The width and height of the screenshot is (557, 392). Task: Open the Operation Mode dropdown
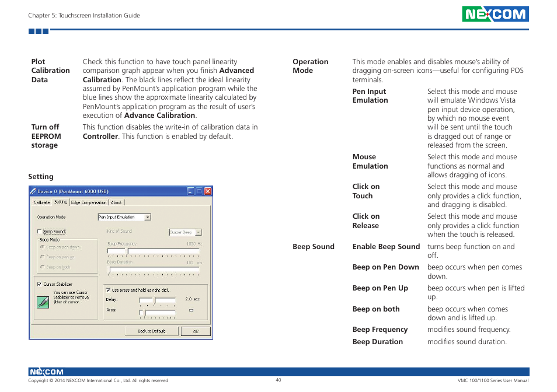click(x=148, y=217)
